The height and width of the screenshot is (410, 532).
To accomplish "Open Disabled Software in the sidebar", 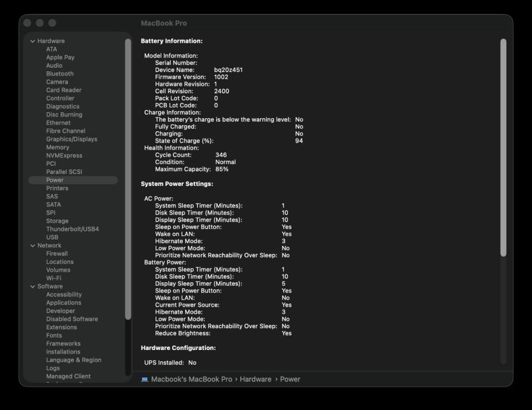I will [x=72, y=319].
